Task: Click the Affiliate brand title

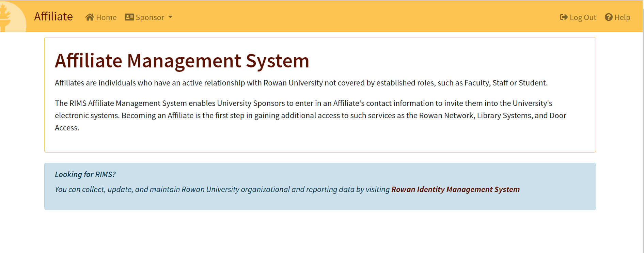Action: (53, 17)
